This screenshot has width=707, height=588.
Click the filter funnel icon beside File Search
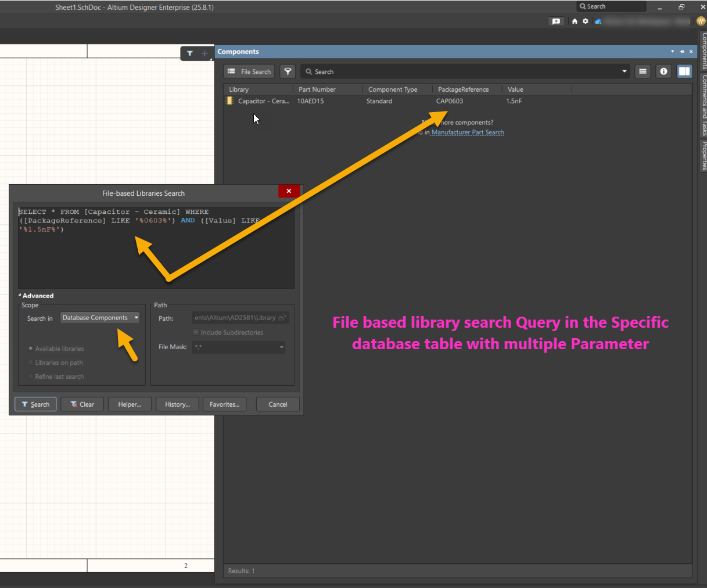click(288, 71)
